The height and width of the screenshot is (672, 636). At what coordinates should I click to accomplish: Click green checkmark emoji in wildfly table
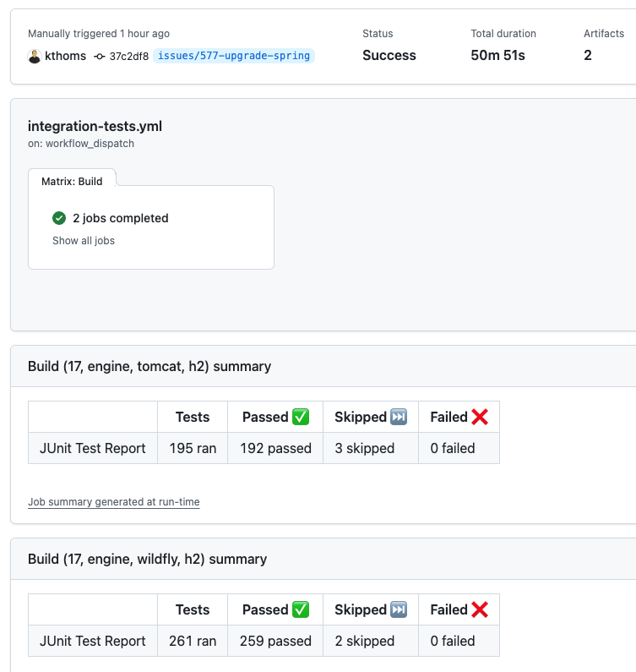click(301, 609)
